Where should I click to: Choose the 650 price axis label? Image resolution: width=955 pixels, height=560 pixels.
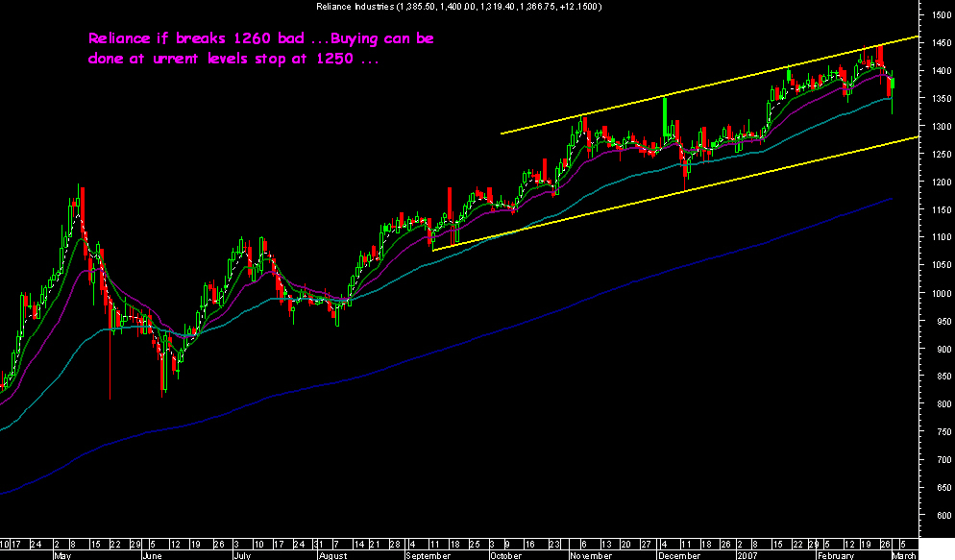(x=944, y=488)
